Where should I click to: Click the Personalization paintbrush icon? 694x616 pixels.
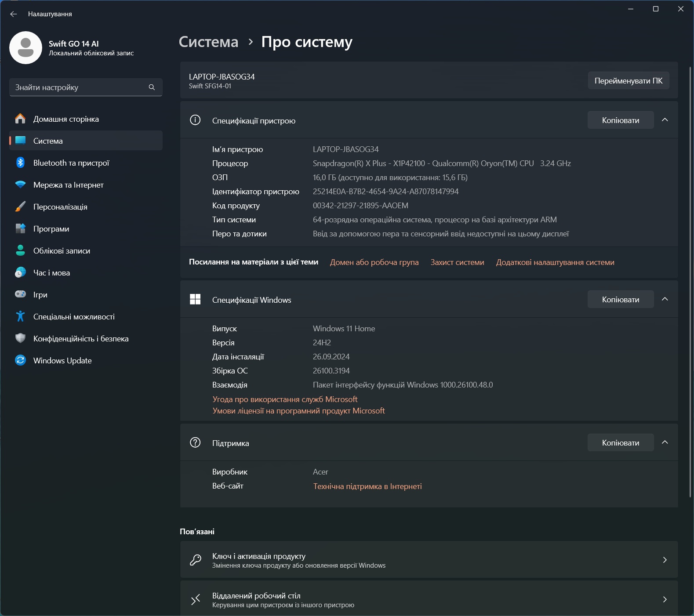(20, 207)
